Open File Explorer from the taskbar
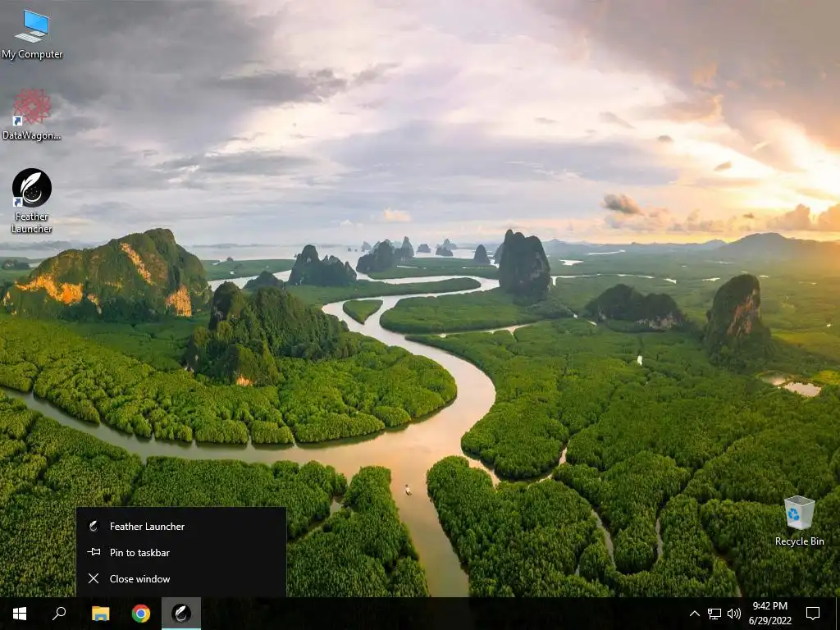The width and height of the screenshot is (840, 630). (x=100, y=614)
